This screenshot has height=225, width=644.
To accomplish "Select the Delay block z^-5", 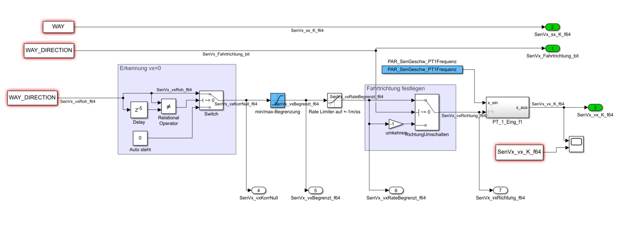I will click(139, 110).
